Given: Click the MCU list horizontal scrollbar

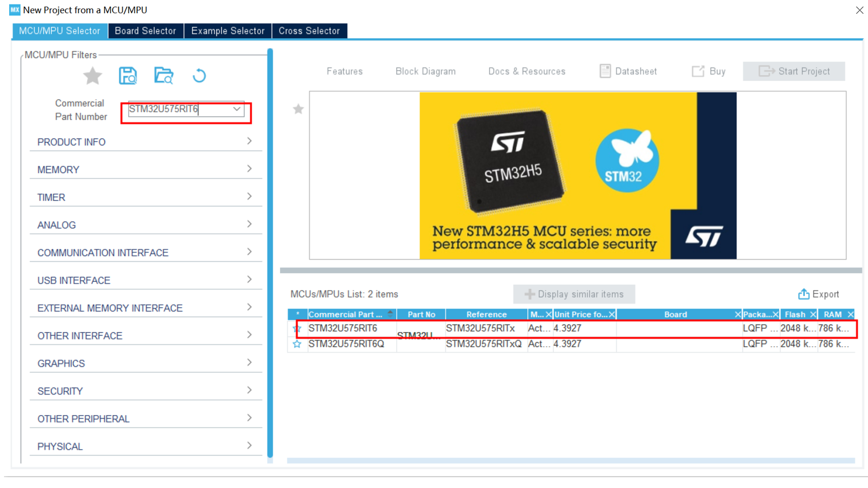Looking at the screenshot, I should coord(571,461).
